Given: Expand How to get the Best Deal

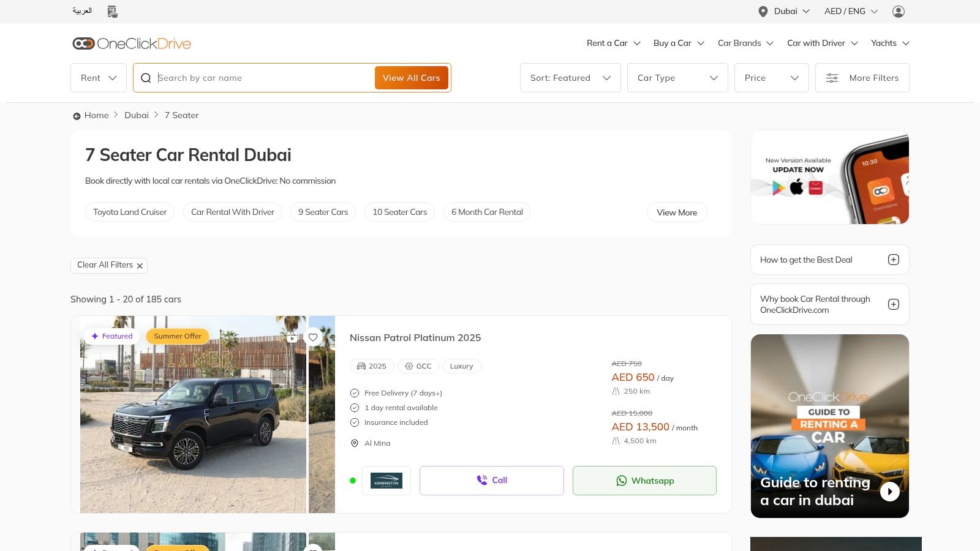Looking at the screenshot, I should tap(893, 260).
